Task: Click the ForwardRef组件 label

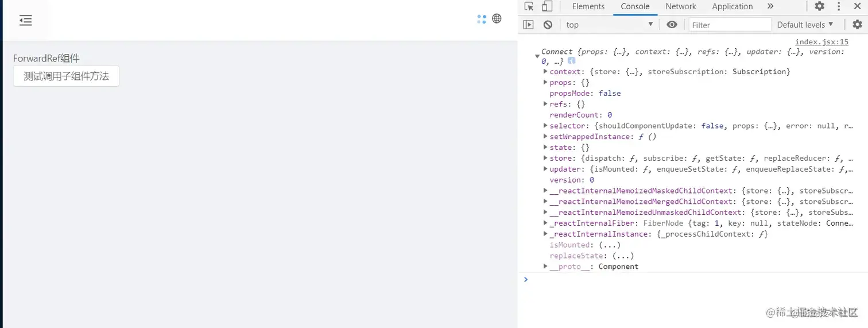Action: pos(46,58)
